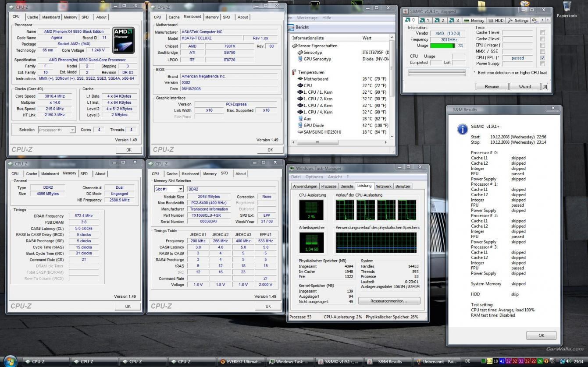Switch to the Prozesse tab in Task-Manager

click(329, 186)
